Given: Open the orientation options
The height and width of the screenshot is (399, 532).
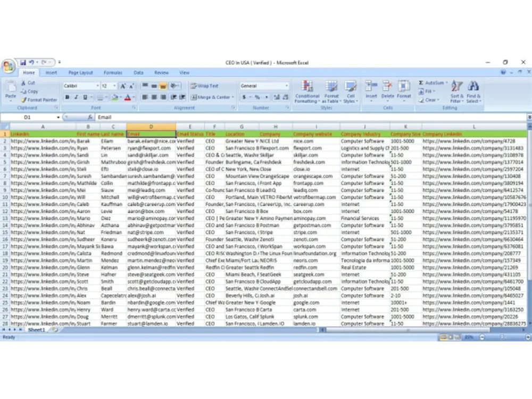Looking at the screenshot, I should click(174, 86).
